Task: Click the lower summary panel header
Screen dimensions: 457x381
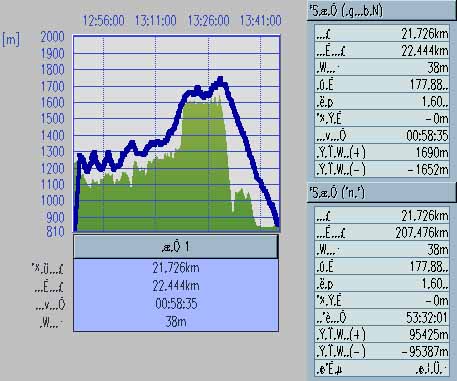Action: pos(381,193)
